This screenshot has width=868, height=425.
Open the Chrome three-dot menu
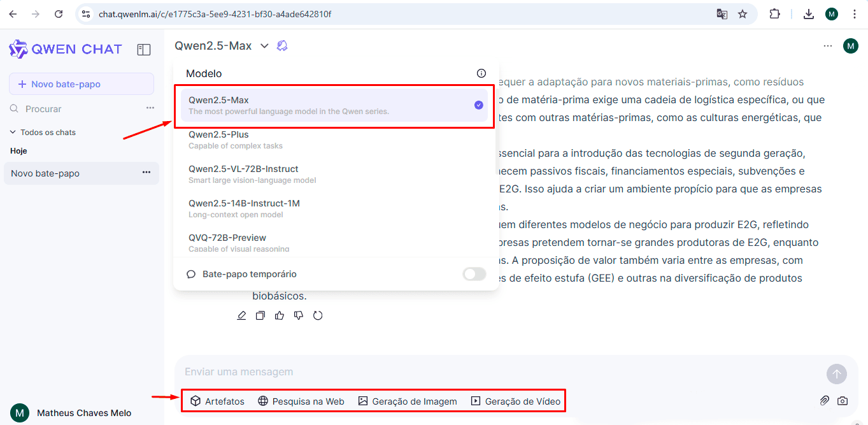[x=854, y=14]
